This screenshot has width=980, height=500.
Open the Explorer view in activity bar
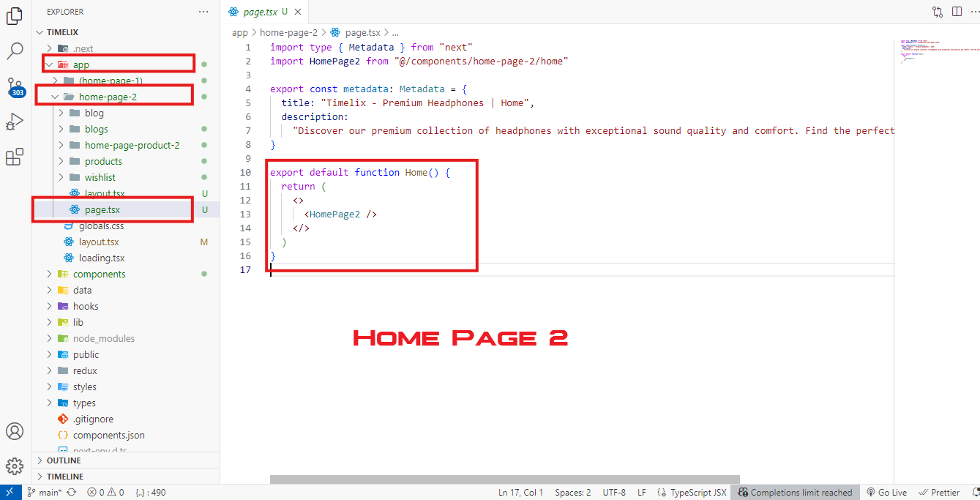pyautogui.click(x=15, y=15)
